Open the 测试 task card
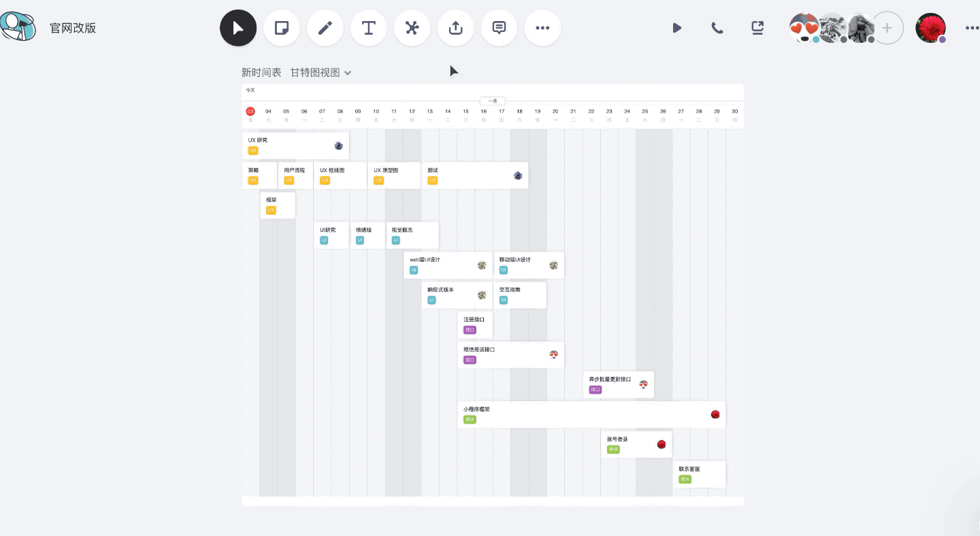Image resolution: width=980 pixels, height=536 pixels. click(x=475, y=175)
